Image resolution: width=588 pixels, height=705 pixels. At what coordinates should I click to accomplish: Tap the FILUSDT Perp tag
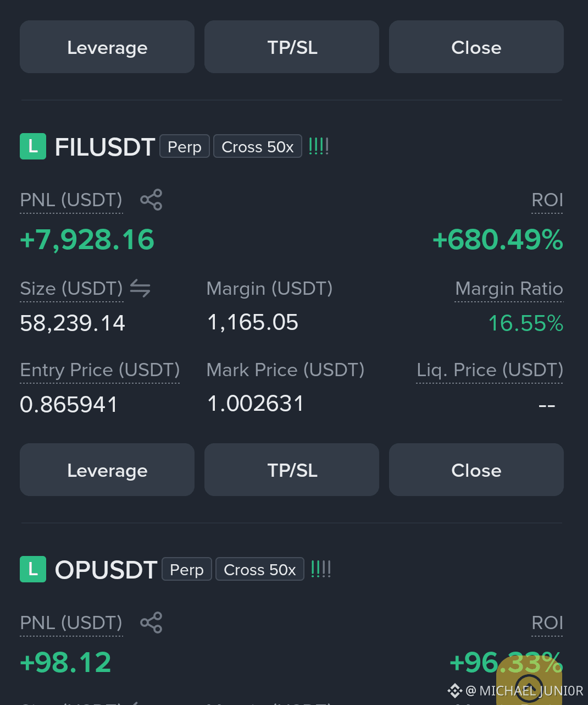(185, 146)
